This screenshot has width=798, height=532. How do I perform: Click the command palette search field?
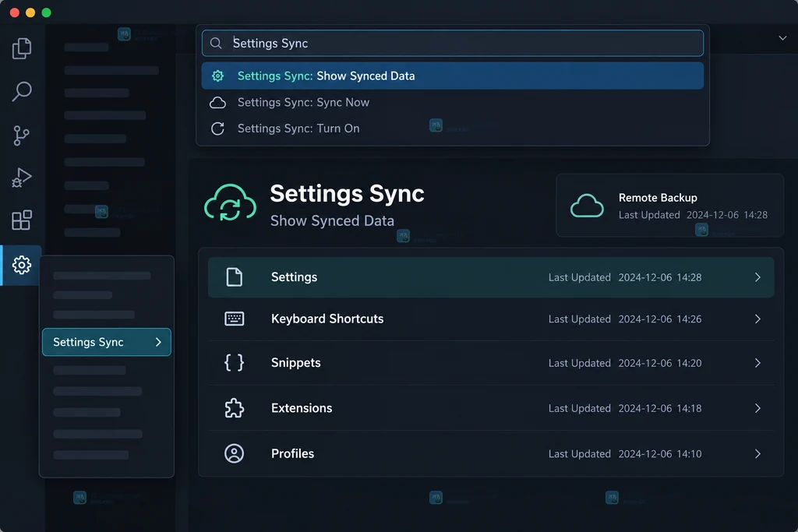[x=453, y=44]
